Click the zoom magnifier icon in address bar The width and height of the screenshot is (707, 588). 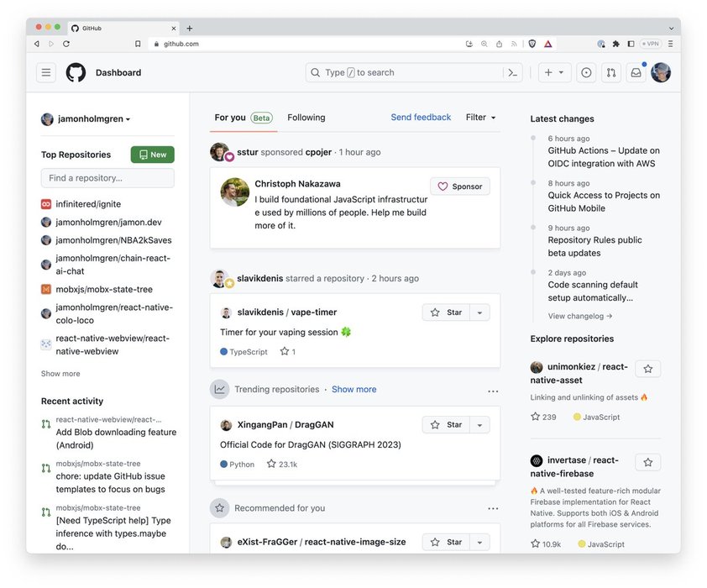484,44
